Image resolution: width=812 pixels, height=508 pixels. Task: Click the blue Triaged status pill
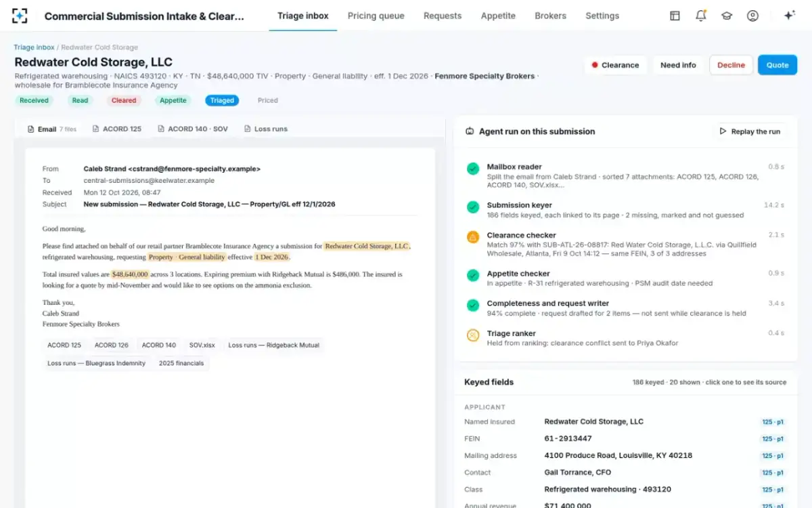pyautogui.click(x=222, y=100)
